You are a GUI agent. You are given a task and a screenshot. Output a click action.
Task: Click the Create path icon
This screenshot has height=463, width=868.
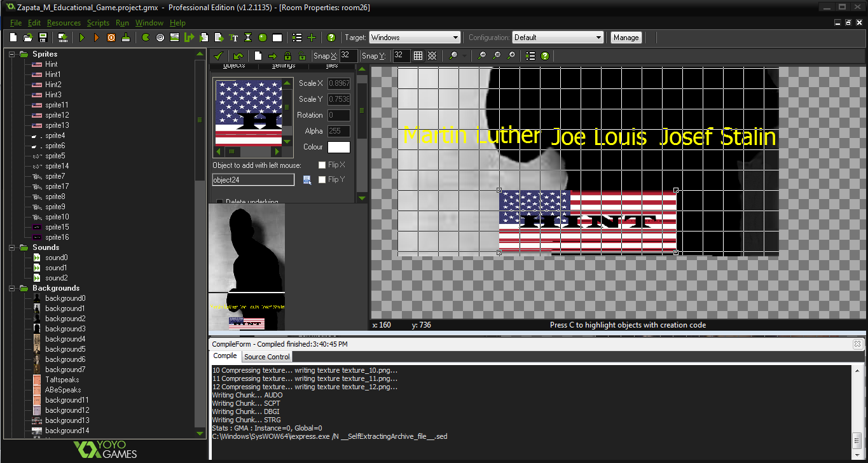[189, 38]
